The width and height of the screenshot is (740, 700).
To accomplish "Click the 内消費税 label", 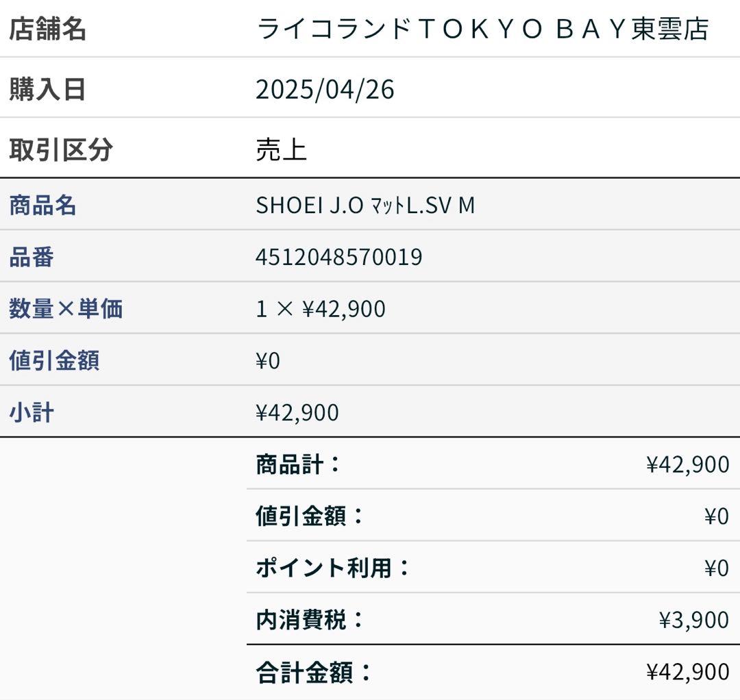I will coord(309,620).
